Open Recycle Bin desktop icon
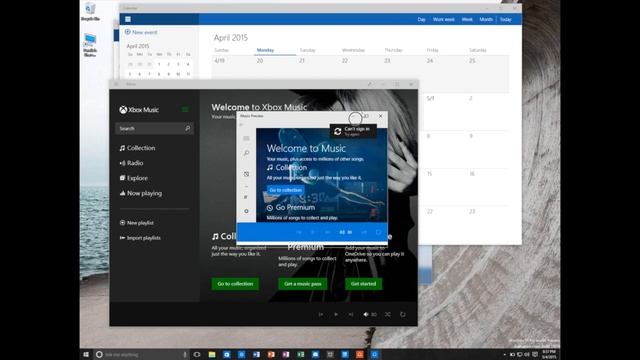 (90, 11)
